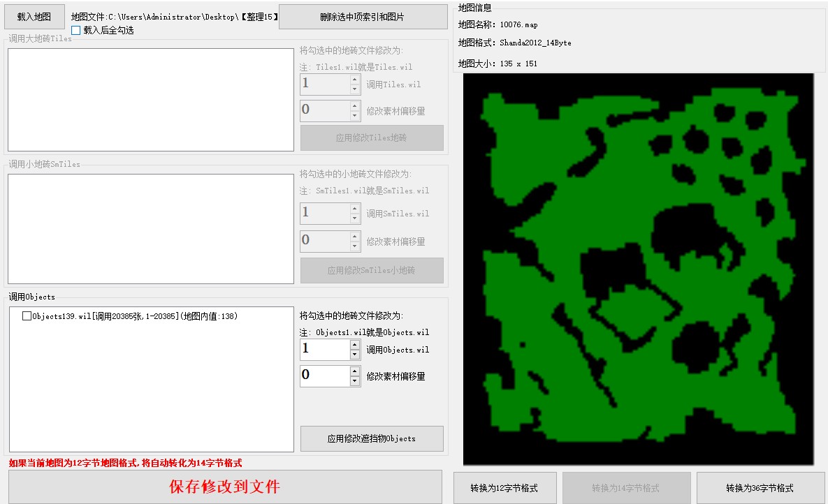Click 删除选中项索引和图片 button
The height and width of the screenshot is (504, 828).
click(x=363, y=17)
